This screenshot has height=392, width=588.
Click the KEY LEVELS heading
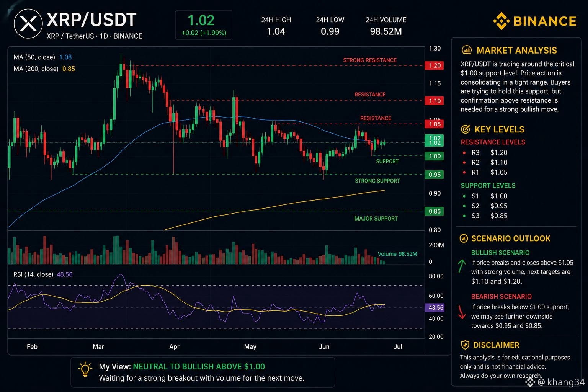[x=499, y=129]
